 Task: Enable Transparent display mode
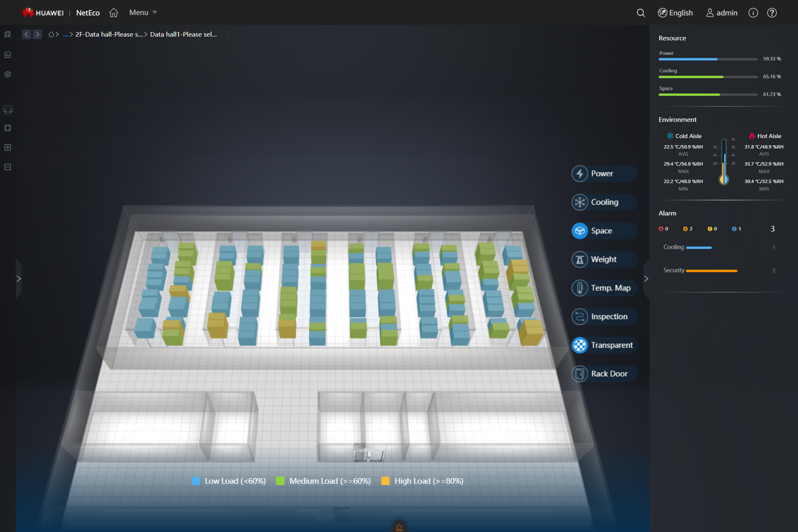(x=603, y=345)
